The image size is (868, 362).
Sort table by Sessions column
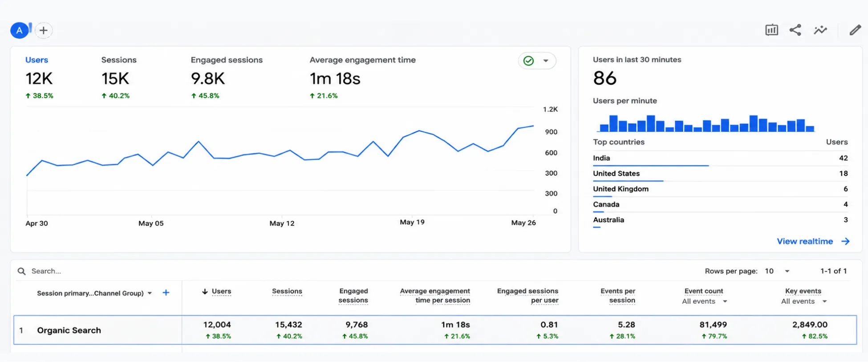coord(287,291)
